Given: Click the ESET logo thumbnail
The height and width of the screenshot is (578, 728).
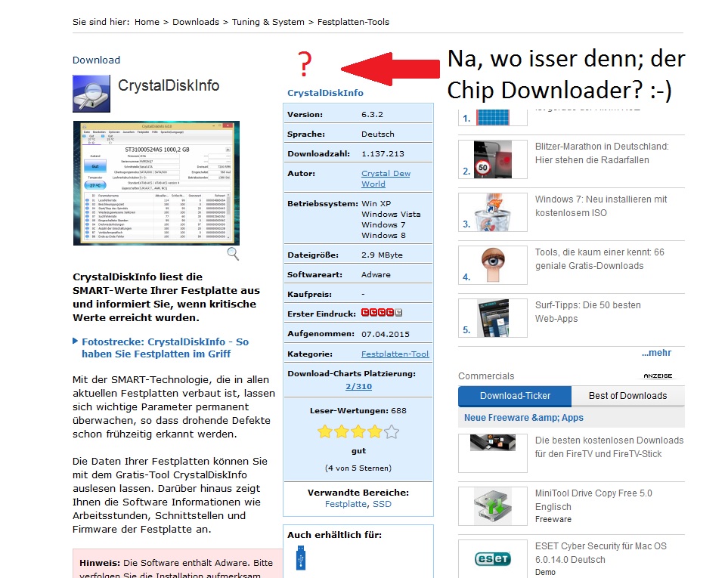Looking at the screenshot, I should click(x=493, y=558).
